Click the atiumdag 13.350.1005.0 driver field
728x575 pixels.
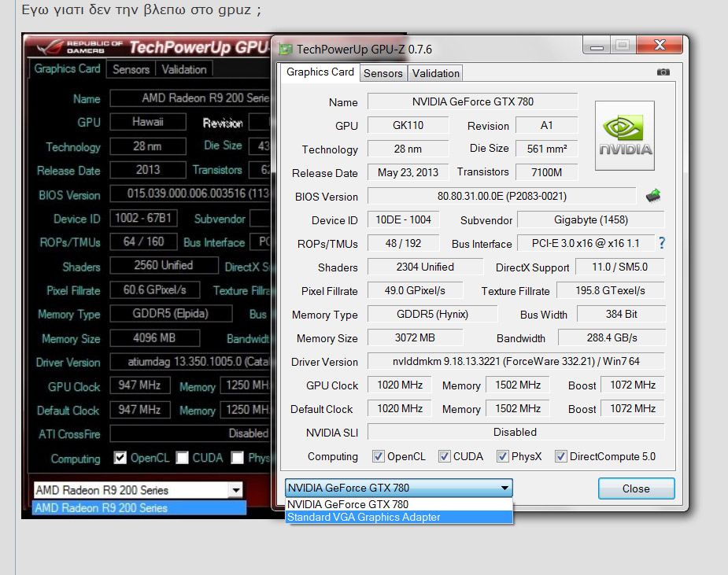pyautogui.click(x=190, y=362)
